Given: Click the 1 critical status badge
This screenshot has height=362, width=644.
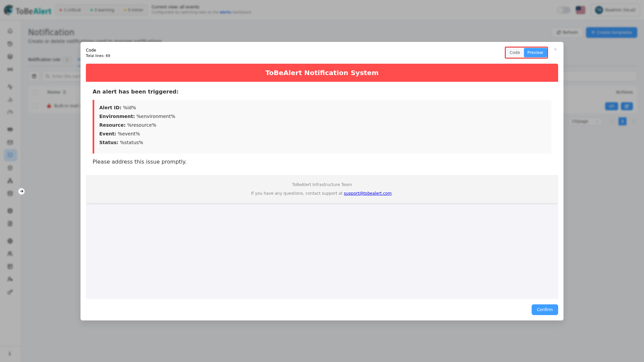Looking at the screenshot, I should point(70,10).
